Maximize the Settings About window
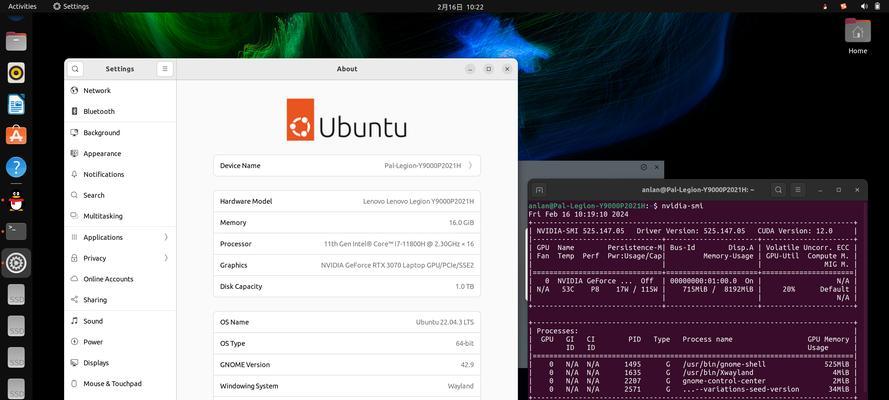889x400 pixels. pos(488,69)
